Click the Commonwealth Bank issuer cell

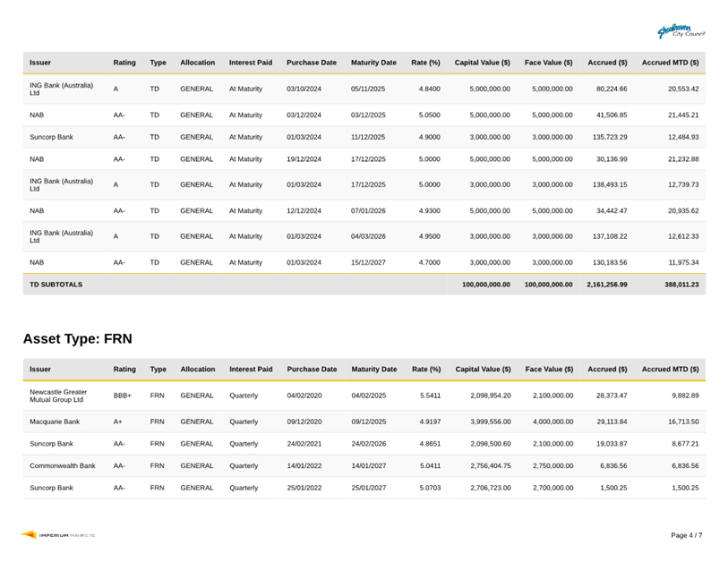coord(63,465)
